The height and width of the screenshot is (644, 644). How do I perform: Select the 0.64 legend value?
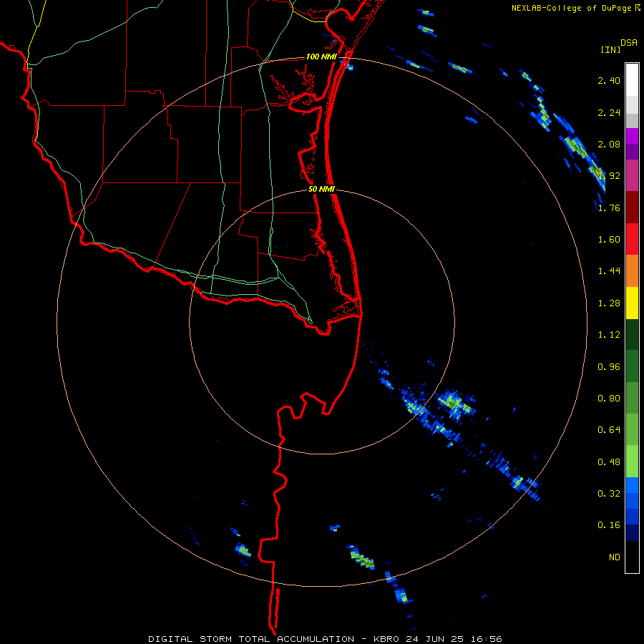pyautogui.click(x=609, y=430)
